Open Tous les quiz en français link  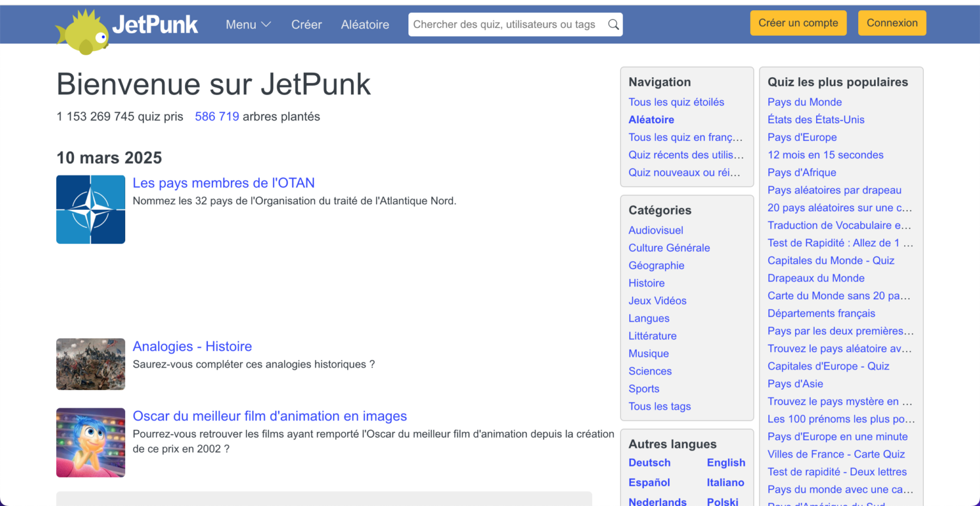[x=686, y=137]
